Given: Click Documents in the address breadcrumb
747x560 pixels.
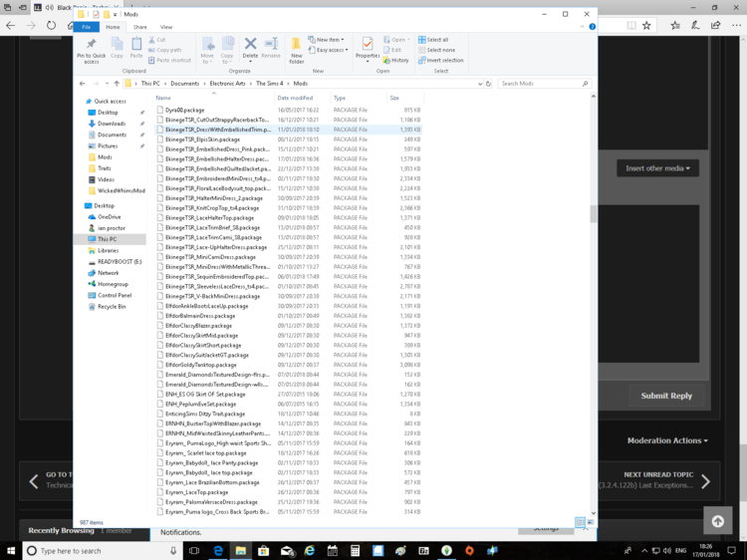Looking at the screenshot, I should pyautogui.click(x=185, y=84).
